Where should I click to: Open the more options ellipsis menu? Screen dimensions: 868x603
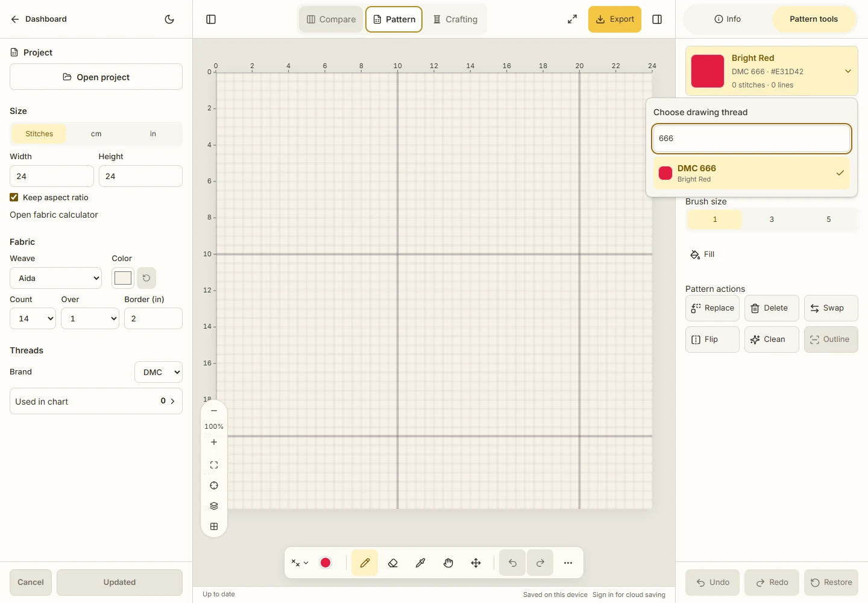coord(568,563)
